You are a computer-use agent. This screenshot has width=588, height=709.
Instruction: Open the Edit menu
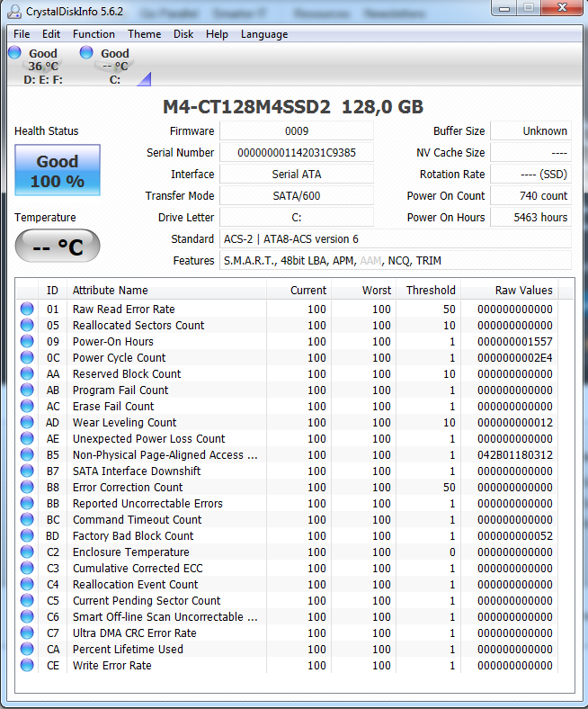[x=51, y=34]
